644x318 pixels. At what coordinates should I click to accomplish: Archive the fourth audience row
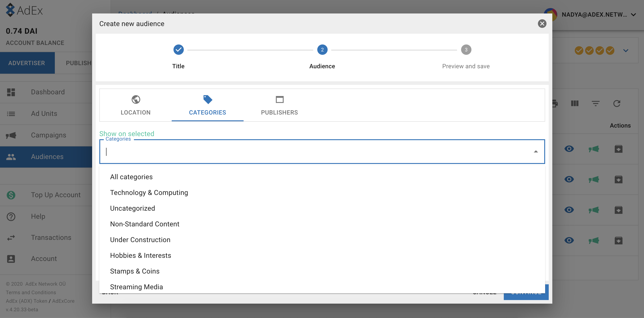[619, 240]
